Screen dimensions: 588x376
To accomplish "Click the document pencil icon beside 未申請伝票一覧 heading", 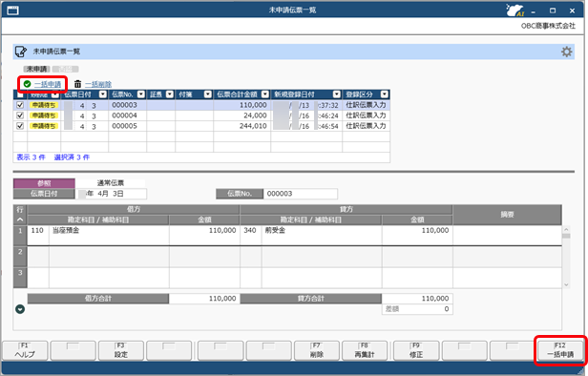I will 21,52.
